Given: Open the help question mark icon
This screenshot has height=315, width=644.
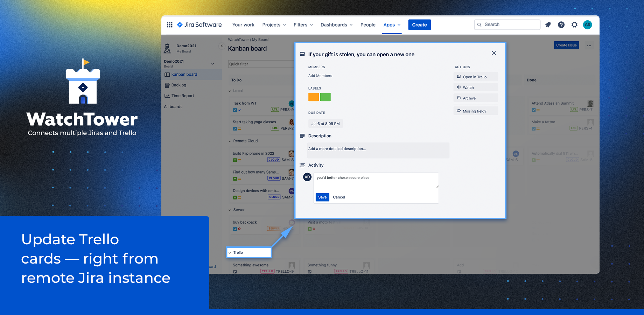Looking at the screenshot, I should click(561, 25).
